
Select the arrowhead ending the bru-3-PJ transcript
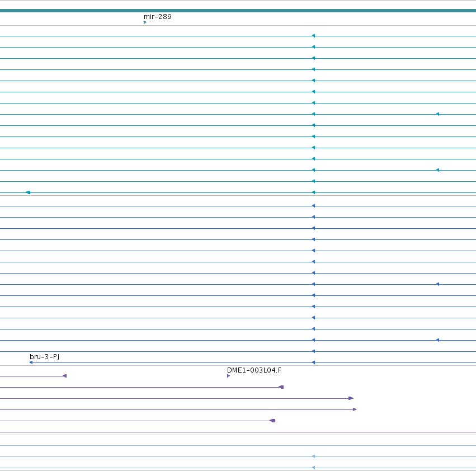[x=31, y=362]
